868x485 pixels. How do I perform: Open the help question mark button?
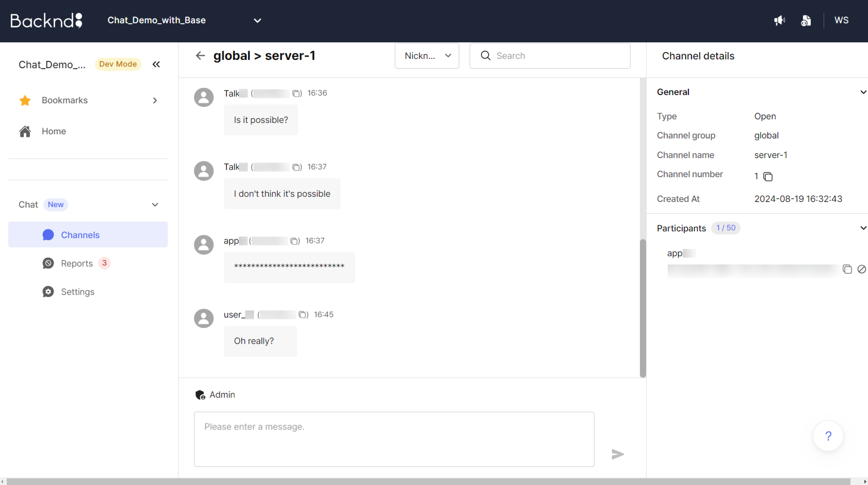[x=828, y=436]
